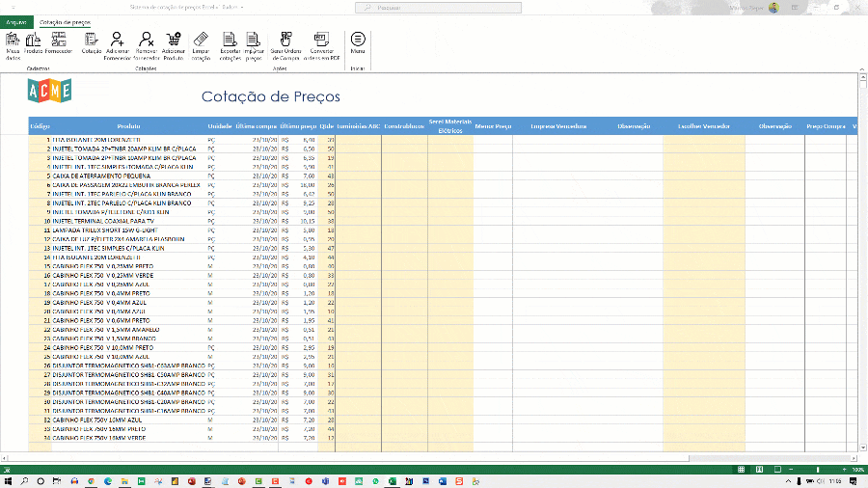Click the Escolher Vencedor column header
This screenshot has width=868, height=488.
click(704, 126)
